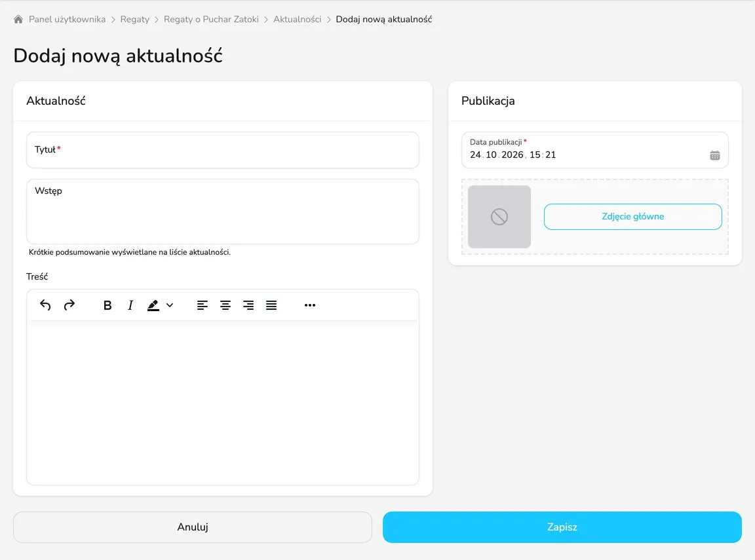Open highlight color dropdown arrow

(x=170, y=305)
